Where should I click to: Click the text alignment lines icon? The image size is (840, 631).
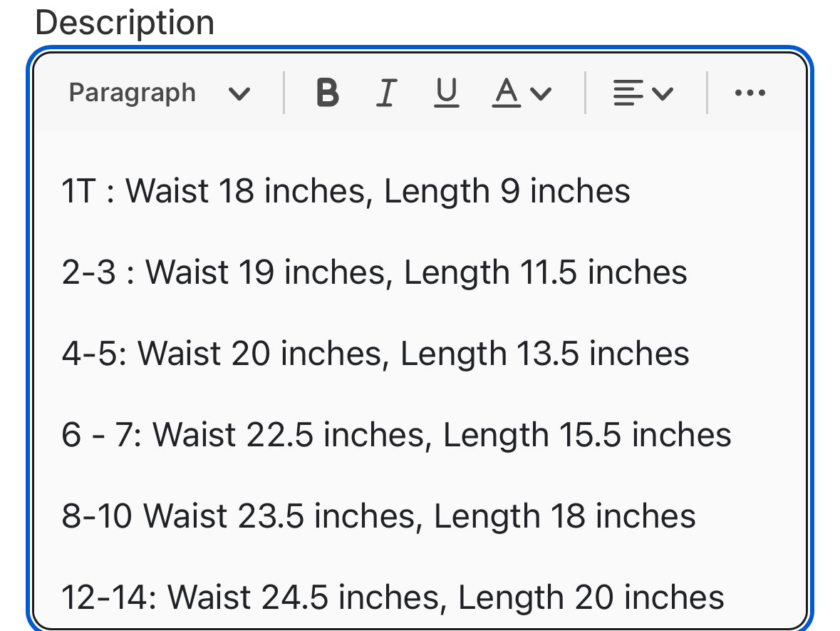pyautogui.click(x=628, y=93)
